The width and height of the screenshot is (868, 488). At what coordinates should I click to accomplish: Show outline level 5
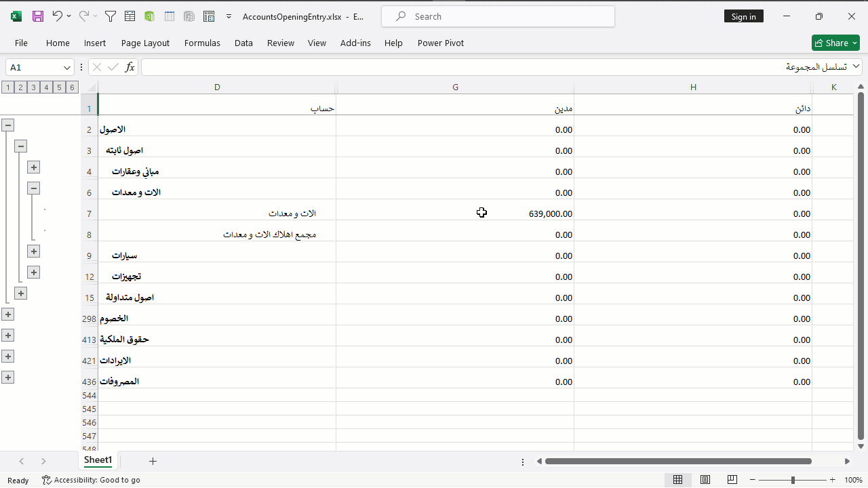(59, 87)
